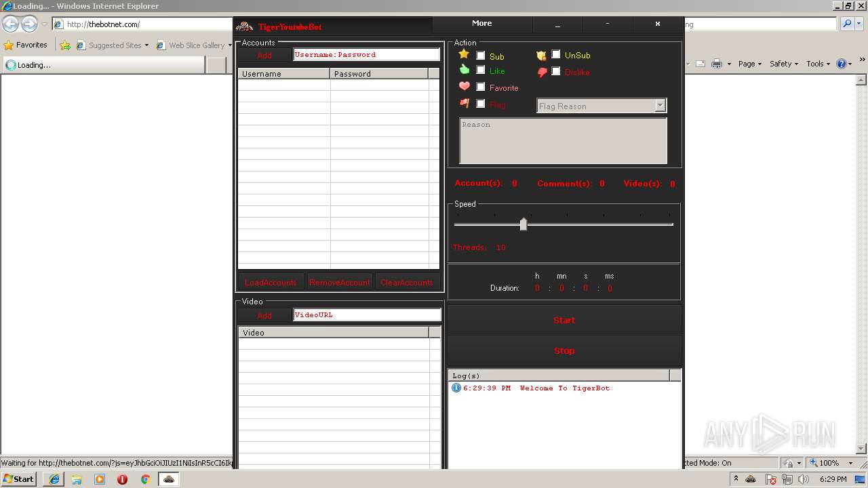868x488 pixels.
Task: Click the green thumbs-up Like icon
Action: coord(465,69)
